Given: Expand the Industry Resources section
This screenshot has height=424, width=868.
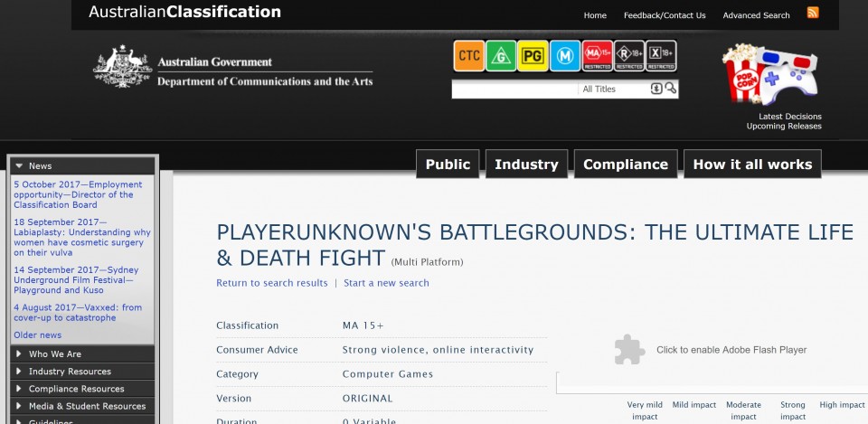Looking at the screenshot, I should pyautogui.click(x=82, y=372).
